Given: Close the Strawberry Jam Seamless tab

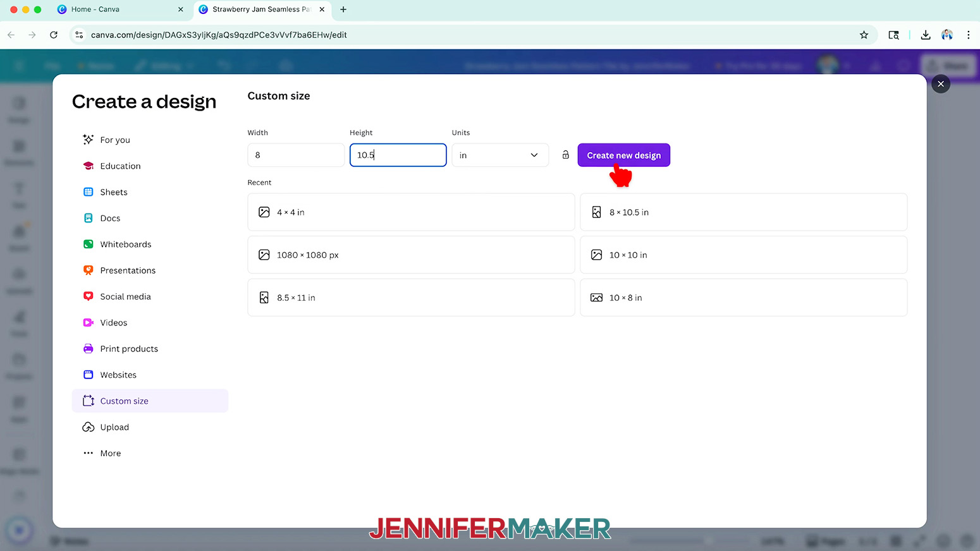Looking at the screenshot, I should coord(322,9).
